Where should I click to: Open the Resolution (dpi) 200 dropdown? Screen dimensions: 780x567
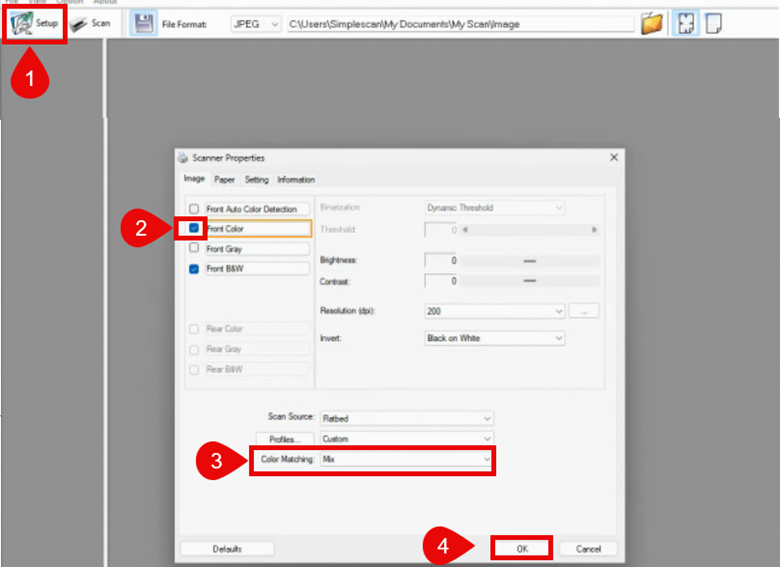(x=494, y=311)
